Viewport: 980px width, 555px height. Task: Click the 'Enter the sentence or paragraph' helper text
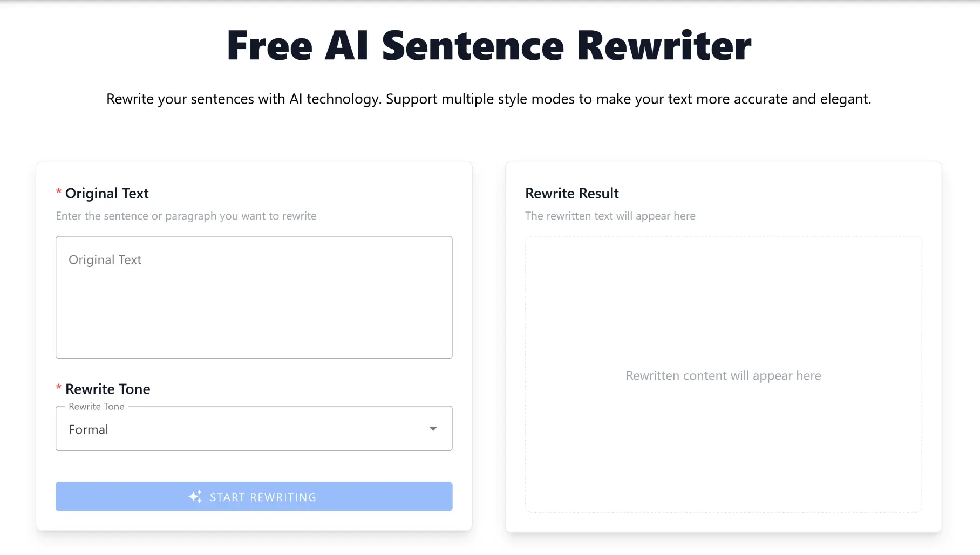[186, 216]
